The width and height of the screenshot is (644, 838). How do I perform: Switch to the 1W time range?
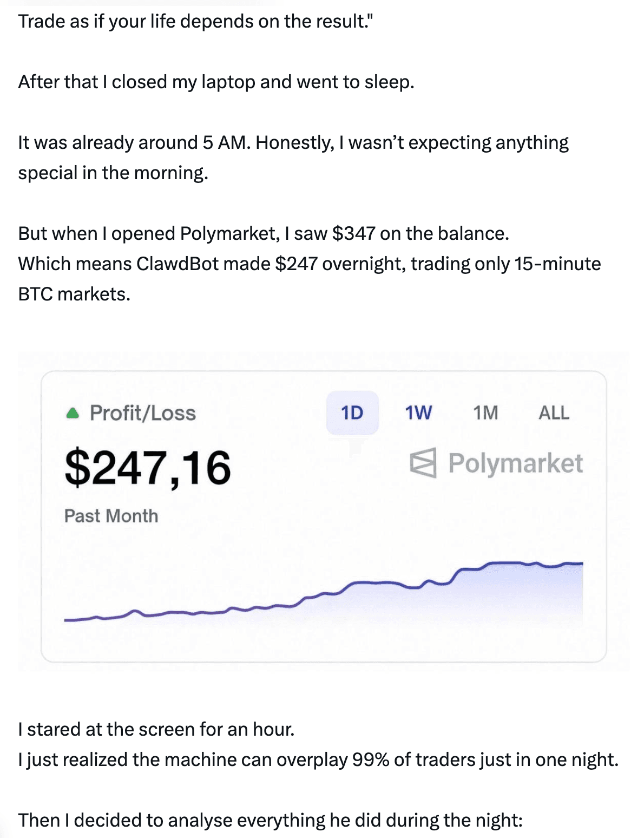click(418, 413)
